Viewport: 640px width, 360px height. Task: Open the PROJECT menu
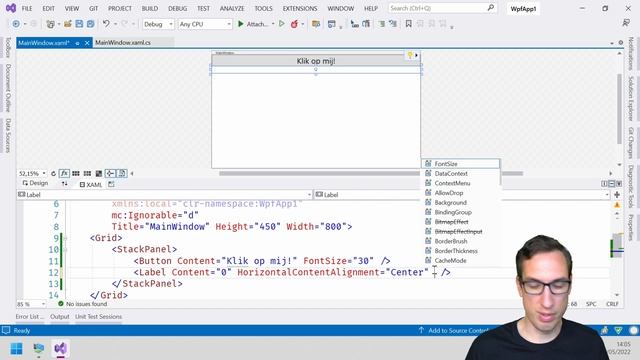coord(120,8)
